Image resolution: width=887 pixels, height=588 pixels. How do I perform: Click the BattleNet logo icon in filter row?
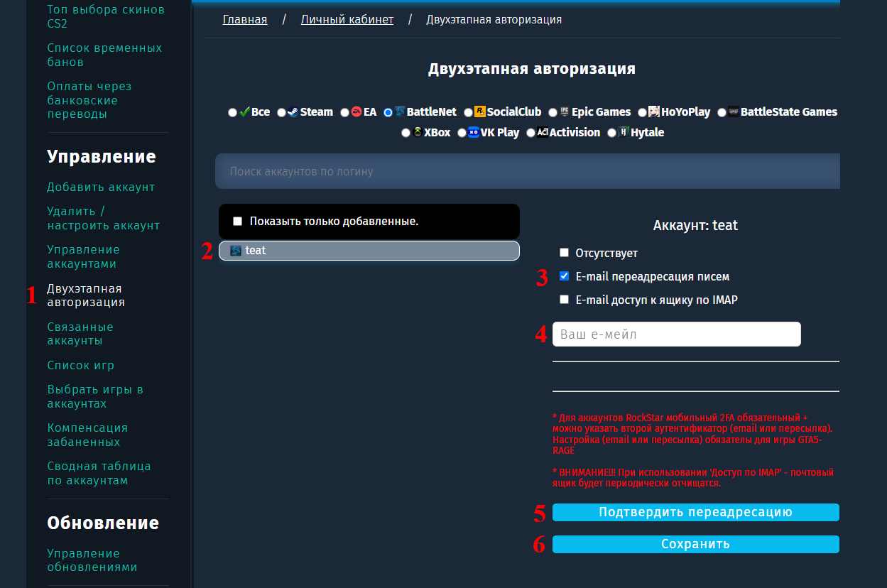click(400, 111)
